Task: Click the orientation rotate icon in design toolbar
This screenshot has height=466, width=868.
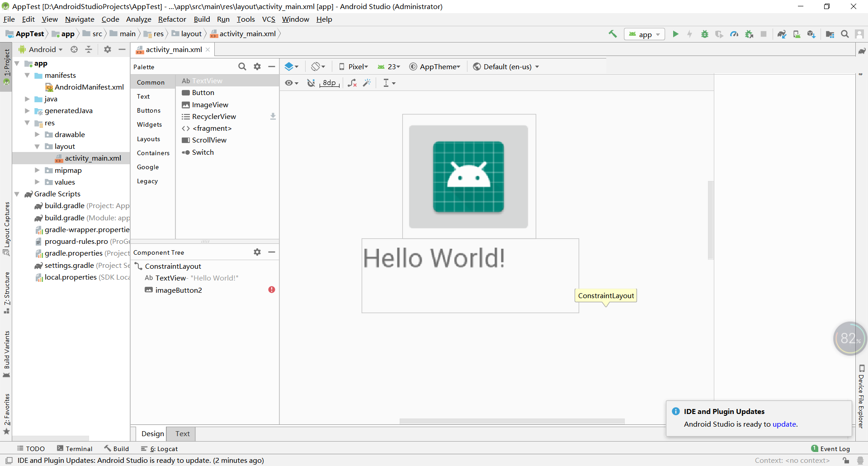Action: [x=318, y=67]
